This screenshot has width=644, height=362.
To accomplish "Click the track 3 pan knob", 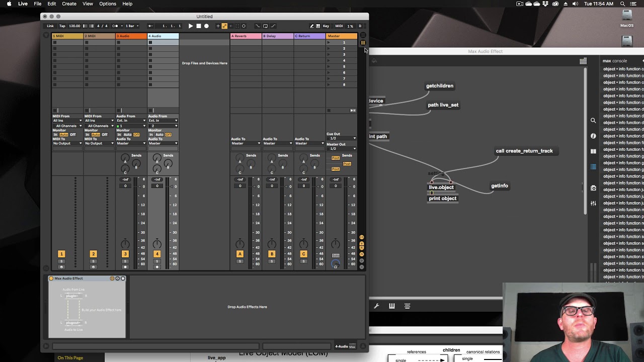I will [x=125, y=244].
